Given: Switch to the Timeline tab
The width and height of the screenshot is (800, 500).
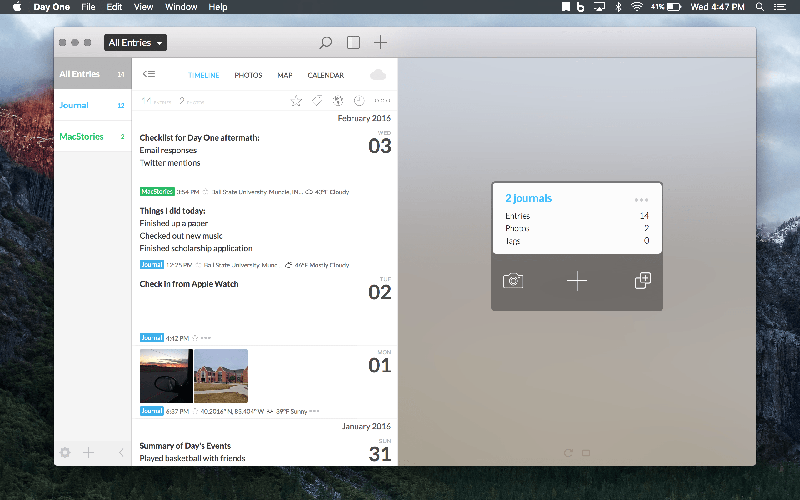Looking at the screenshot, I should click(x=204, y=75).
